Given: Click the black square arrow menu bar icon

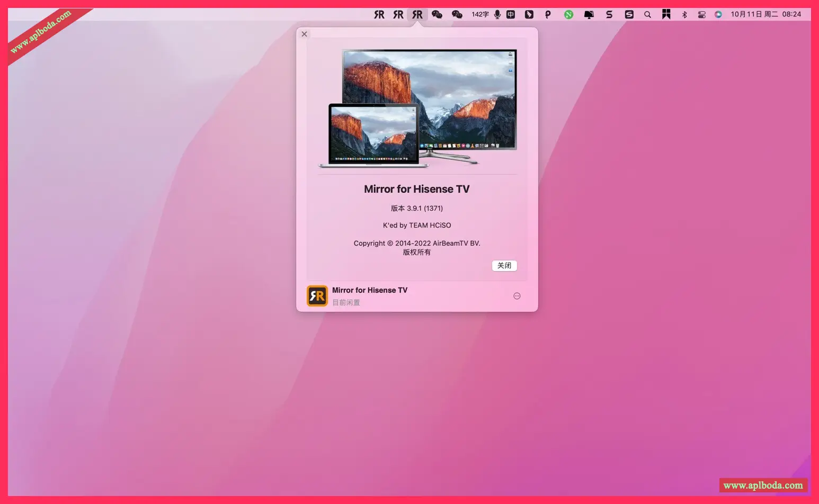Looking at the screenshot, I should tap(529, 14).
